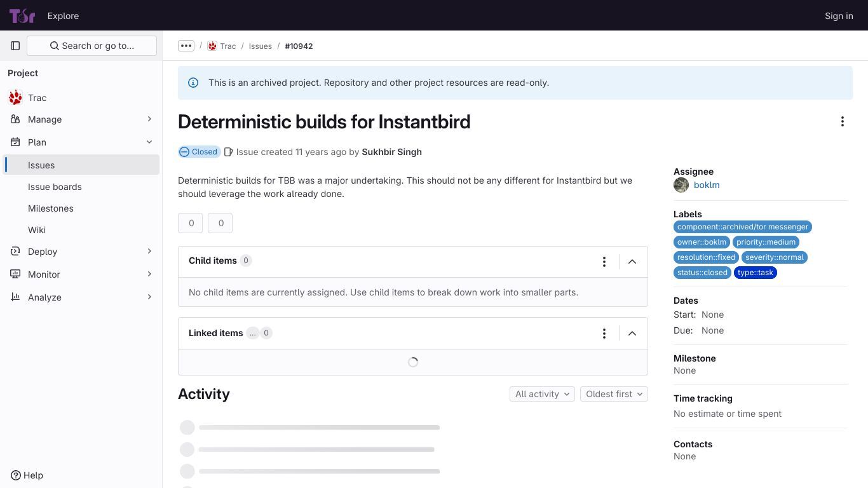Open Issues breadcrumb link
This screenshot has height=488, width=868.
click(261, 46)
